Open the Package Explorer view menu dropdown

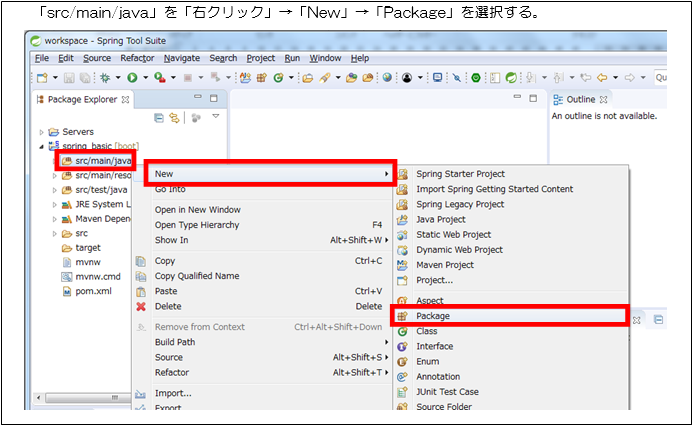[214, 118]
